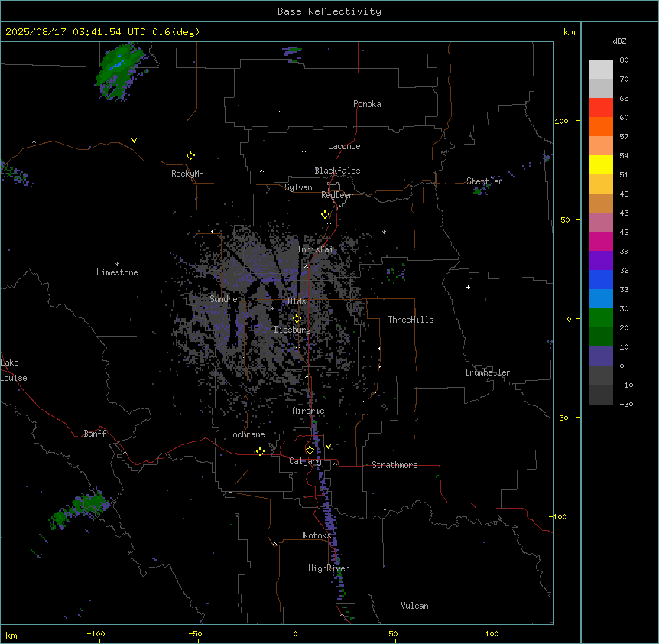
Task: Click the yellow diamond marker above Calgary label
Action: [x=310, y=450]
